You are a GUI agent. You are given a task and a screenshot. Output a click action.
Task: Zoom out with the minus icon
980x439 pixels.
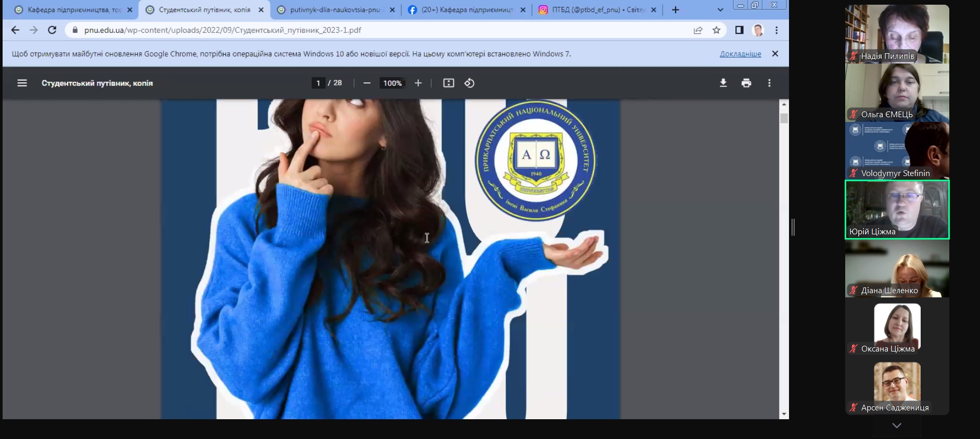(367, 83)
